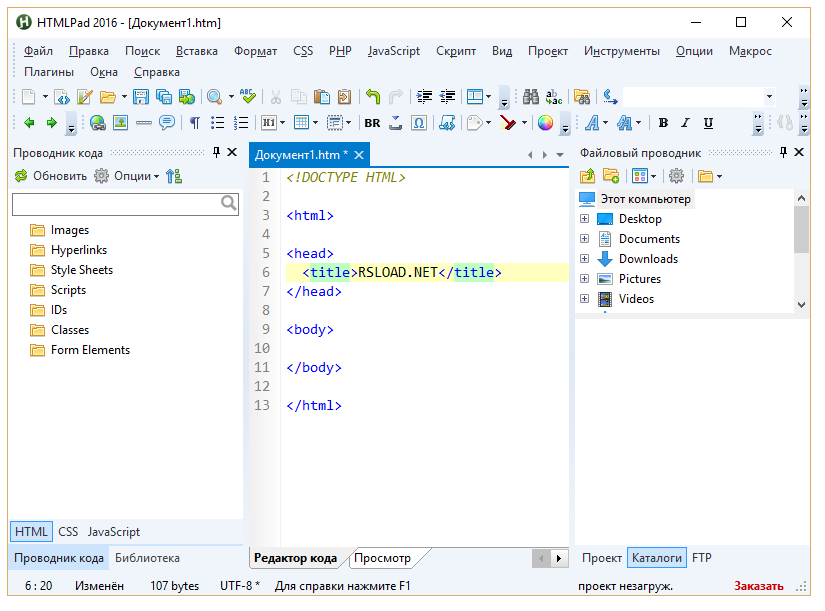Click the Insert image icon
Viewport: 825px width, 611px height.
click(120, 123)
